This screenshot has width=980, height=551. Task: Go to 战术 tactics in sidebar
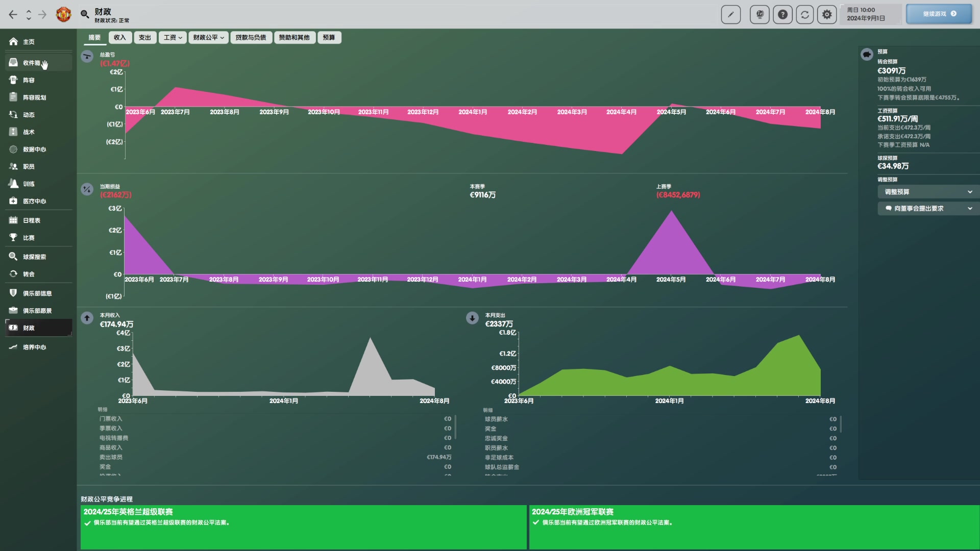point(29,132)
